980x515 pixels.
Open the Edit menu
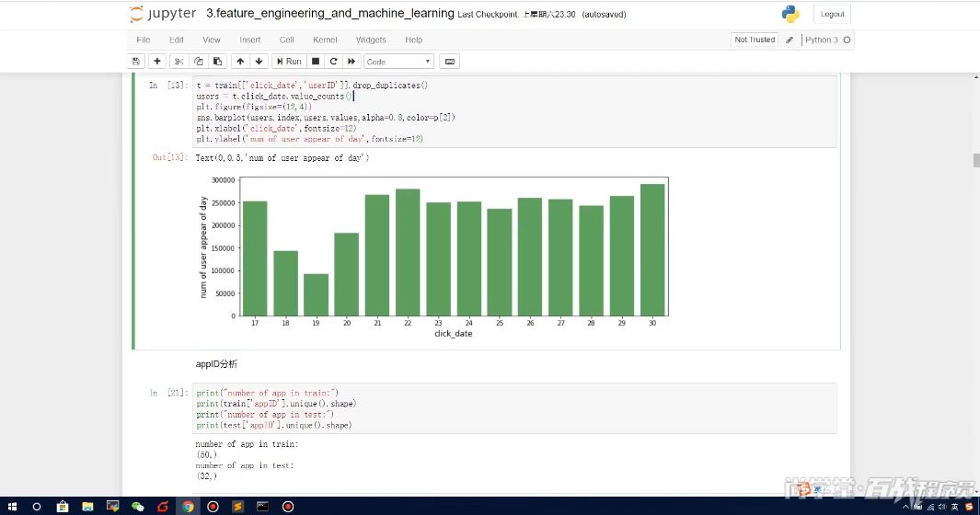177,40
